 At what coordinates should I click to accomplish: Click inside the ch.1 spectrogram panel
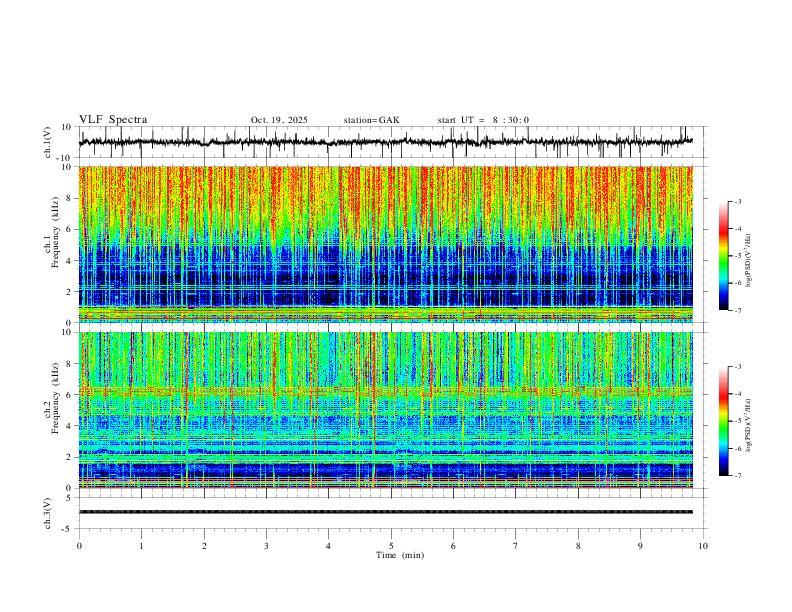pos(386,244)
